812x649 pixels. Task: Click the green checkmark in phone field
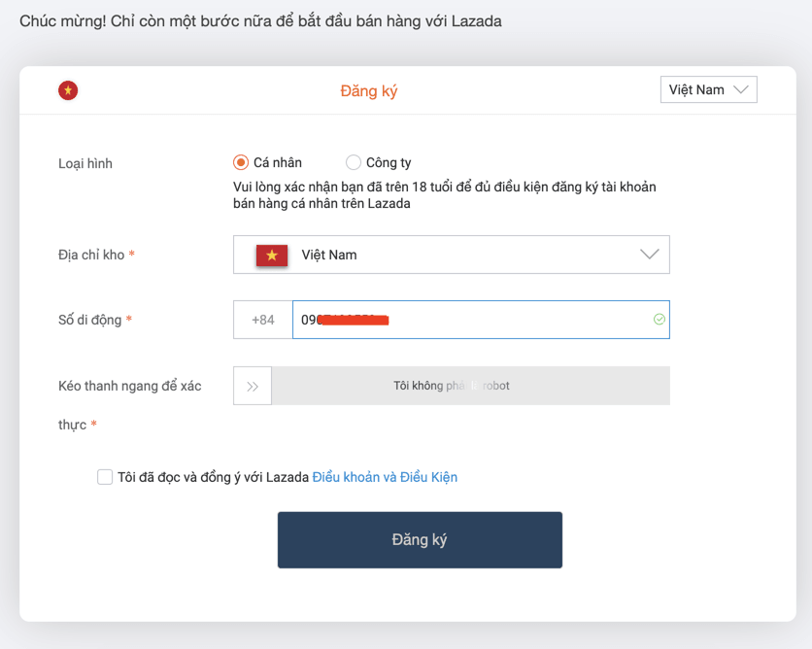tap(659, 319)
